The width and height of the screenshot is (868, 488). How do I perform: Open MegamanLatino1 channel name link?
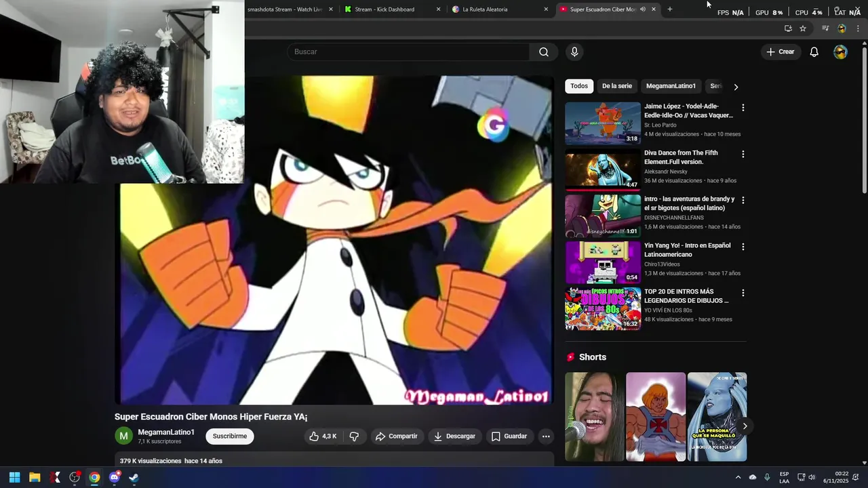(x=166, y=432)
